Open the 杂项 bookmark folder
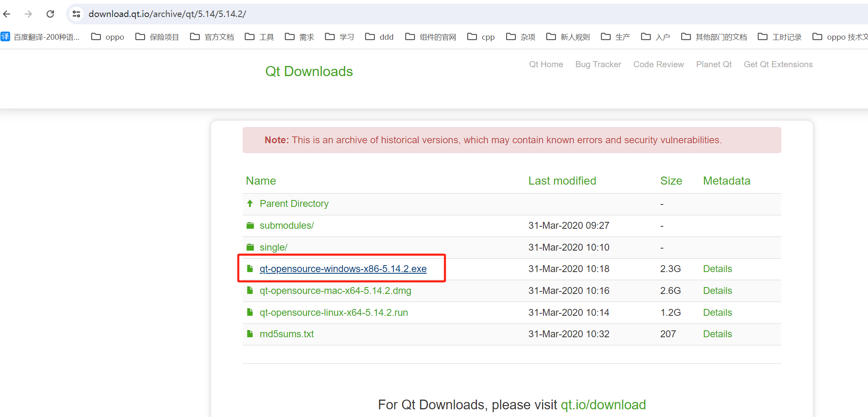 click(521, 37)
